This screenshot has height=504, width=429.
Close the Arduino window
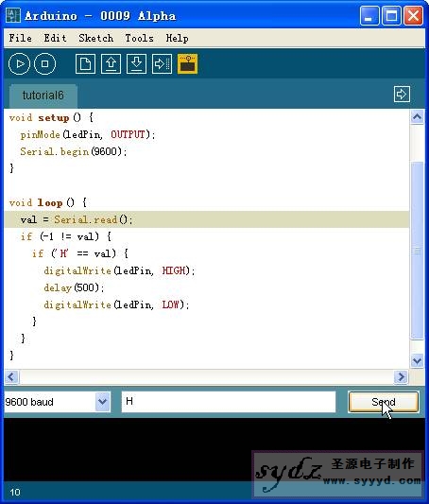pyautogui.click(x=413, y=15)
